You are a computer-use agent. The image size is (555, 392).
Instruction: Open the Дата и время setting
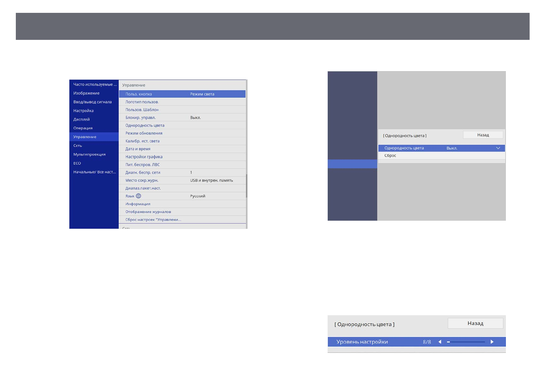pyautogui.click(x=138, y=149)
